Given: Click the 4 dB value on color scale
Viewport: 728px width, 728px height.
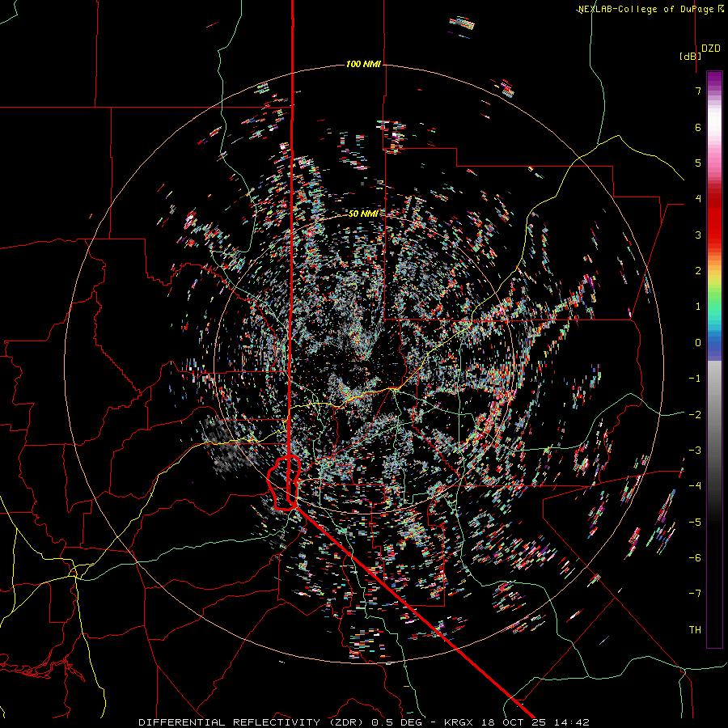Looking at the screenshot, I should [698, 199].
